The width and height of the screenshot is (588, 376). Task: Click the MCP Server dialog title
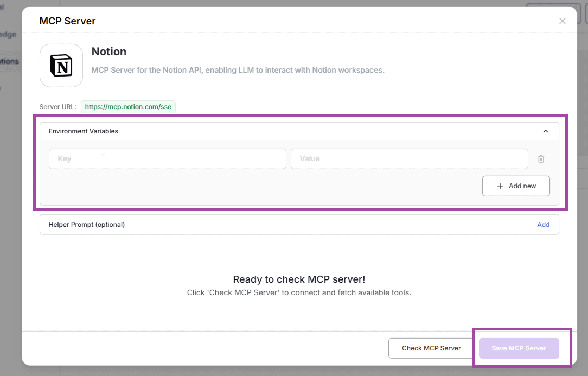[67, 21]
